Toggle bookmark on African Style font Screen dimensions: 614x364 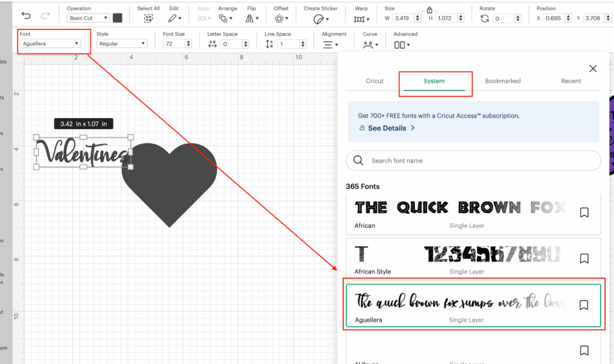583,258
